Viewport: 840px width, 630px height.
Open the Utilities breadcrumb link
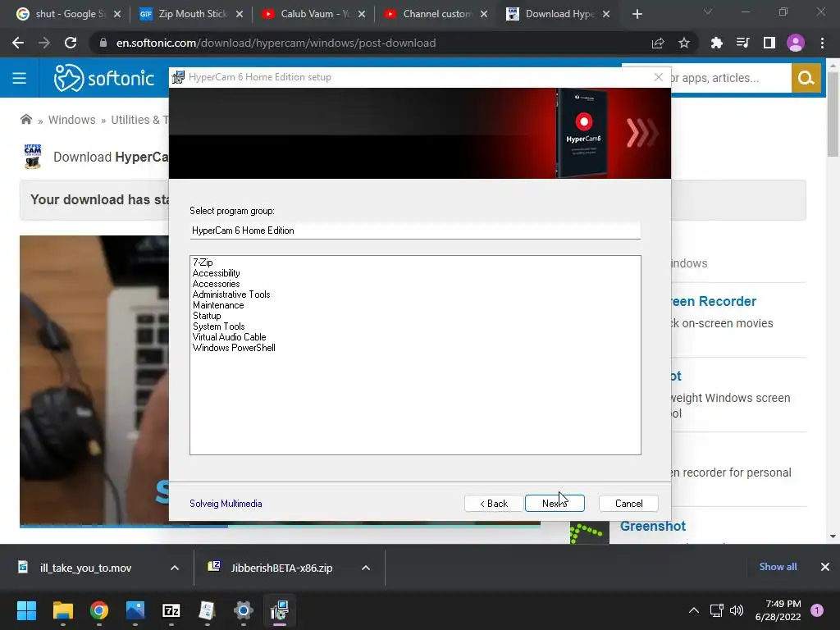139,120
